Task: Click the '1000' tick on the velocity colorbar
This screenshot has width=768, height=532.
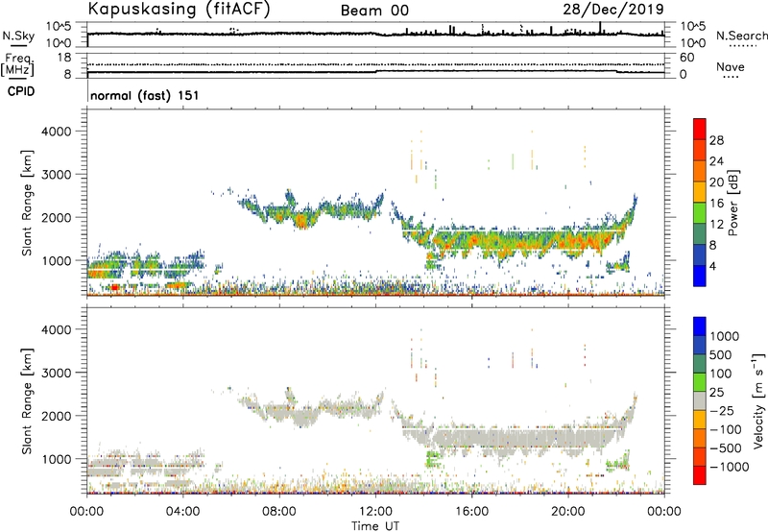Action: [725, 336]
